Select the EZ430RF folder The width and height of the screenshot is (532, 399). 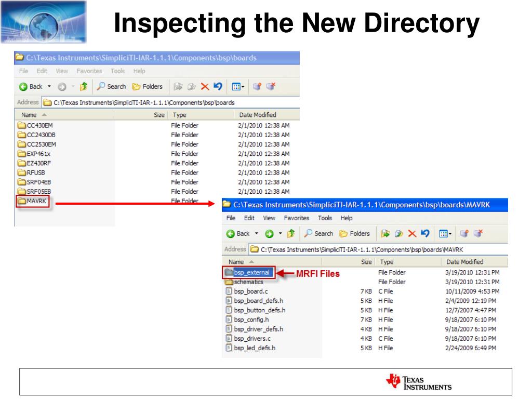[x=34, y=163]
